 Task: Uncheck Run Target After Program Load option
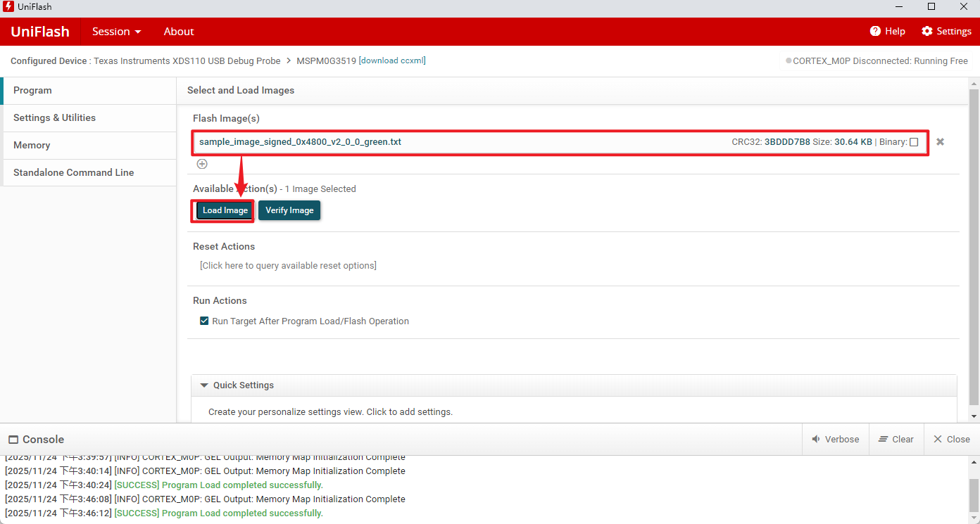click(x=205, y=321)
